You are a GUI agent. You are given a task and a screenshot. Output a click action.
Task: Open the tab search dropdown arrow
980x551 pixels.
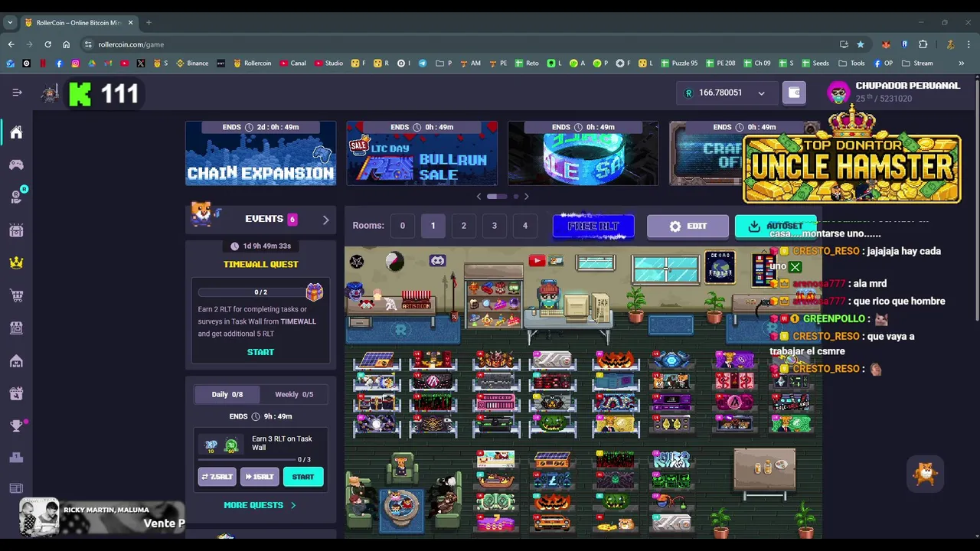point(10,22)
